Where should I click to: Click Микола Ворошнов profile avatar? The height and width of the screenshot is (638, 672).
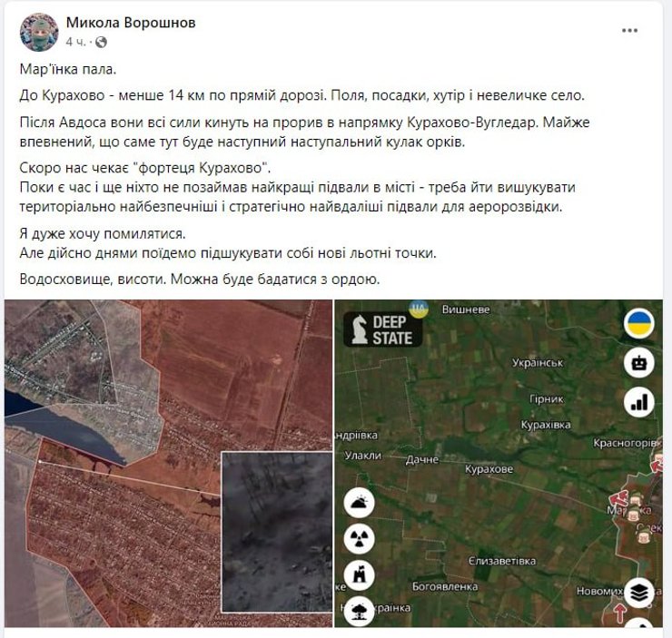[39, 32]
